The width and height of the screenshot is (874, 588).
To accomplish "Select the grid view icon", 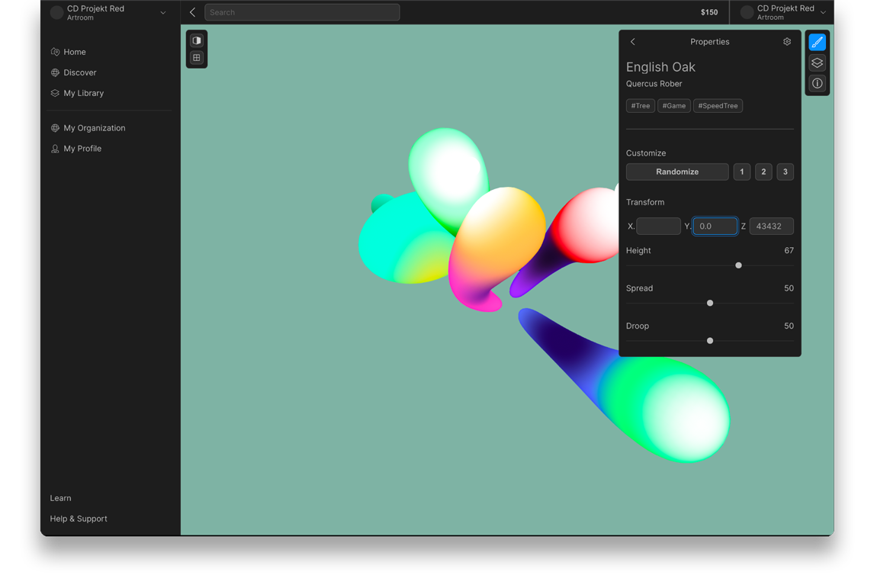I will (x=197, y=57).
